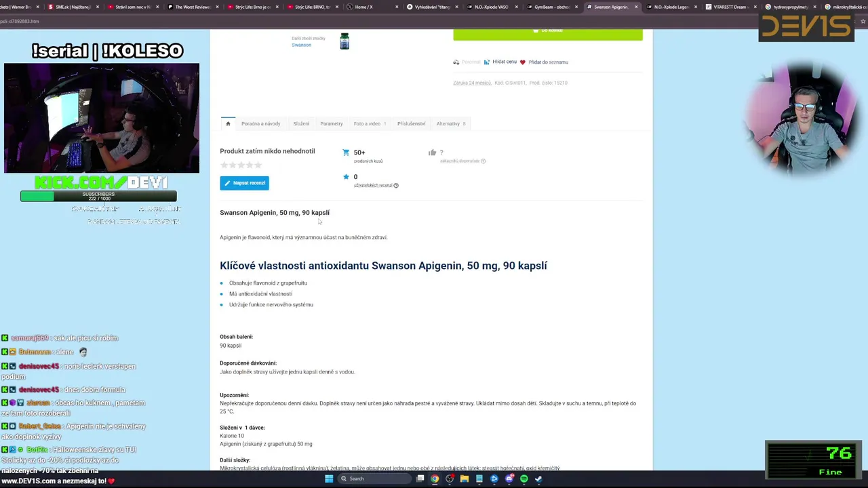Click the text Má antioxidační vlastnosti
Image resolution: width=868 pixels, height=488 pixels.
[x=260, y=294]
